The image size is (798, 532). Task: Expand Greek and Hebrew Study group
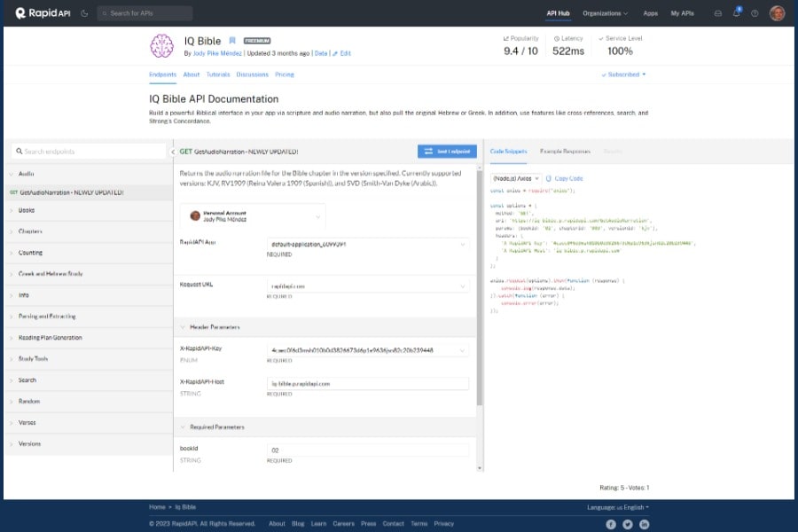88,274
